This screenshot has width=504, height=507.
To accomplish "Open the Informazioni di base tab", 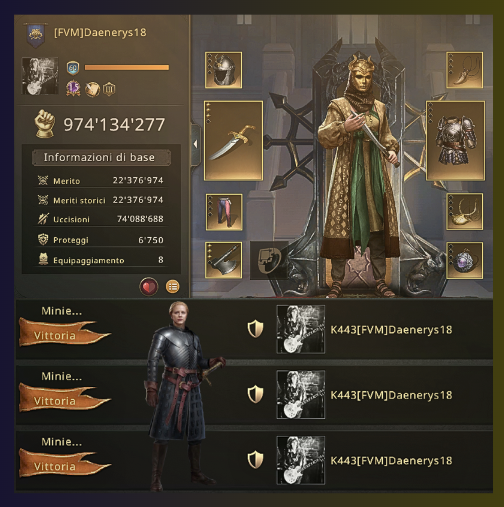I will pyautogui.click(x=101, y=157).
